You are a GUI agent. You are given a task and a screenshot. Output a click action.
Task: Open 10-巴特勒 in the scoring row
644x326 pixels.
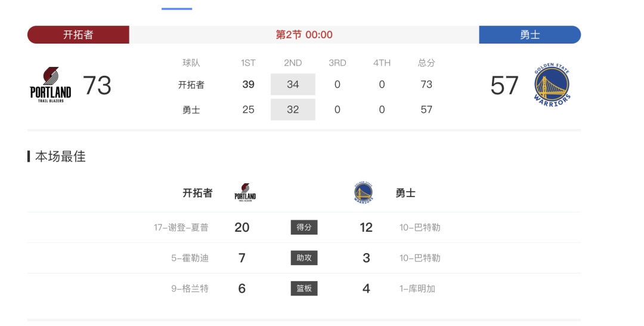420,227
